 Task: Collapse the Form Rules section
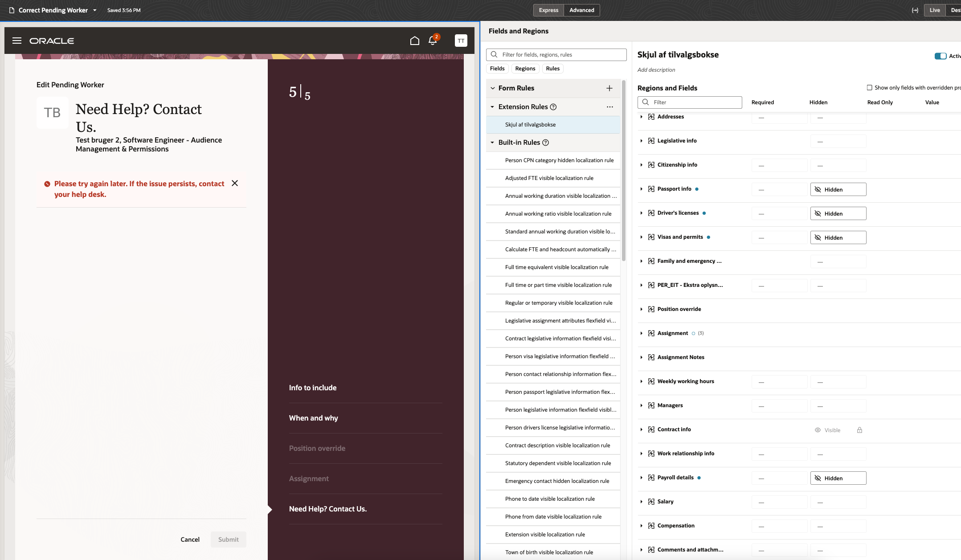[493, 88]
